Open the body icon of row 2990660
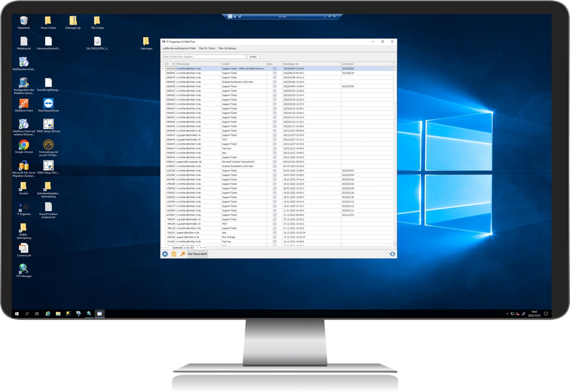The image size is (570, 392). (274, 73)
